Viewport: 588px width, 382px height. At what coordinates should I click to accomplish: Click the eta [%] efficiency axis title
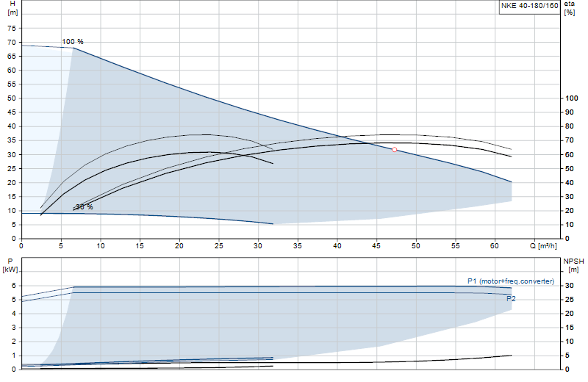pos(569,8)
